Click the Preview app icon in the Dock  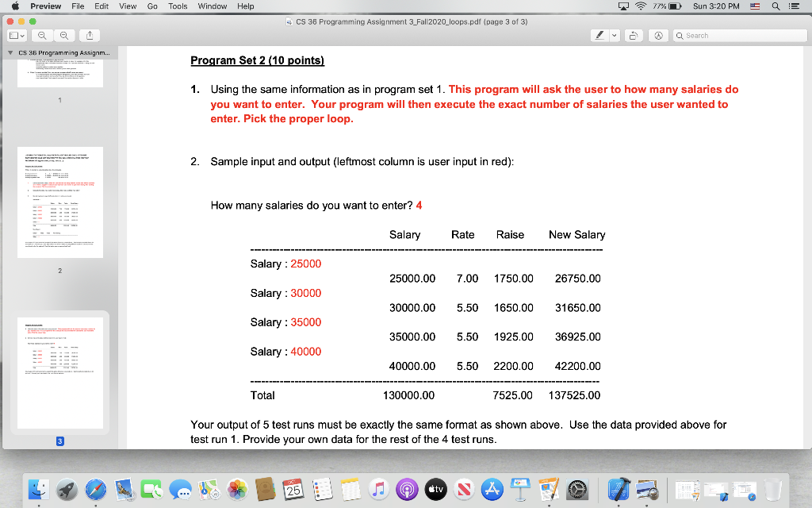[x=647, y=489]
